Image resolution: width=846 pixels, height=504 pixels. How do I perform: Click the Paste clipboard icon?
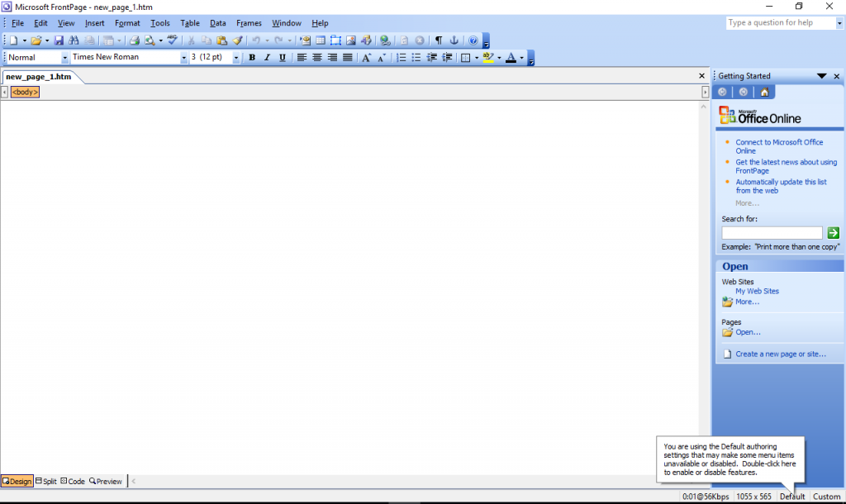click(x=221, y=40)
